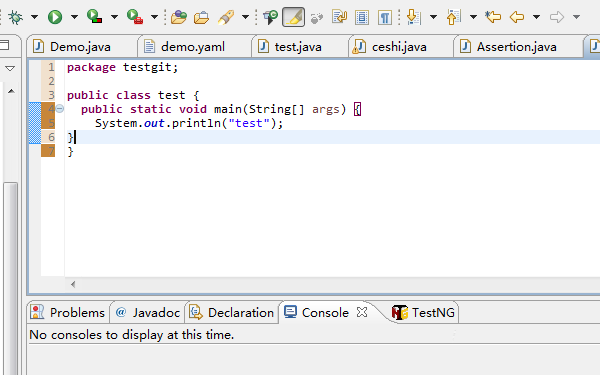Jump to Previous Annotation up-arrow icon
The image size is (600, 375).
453,17
